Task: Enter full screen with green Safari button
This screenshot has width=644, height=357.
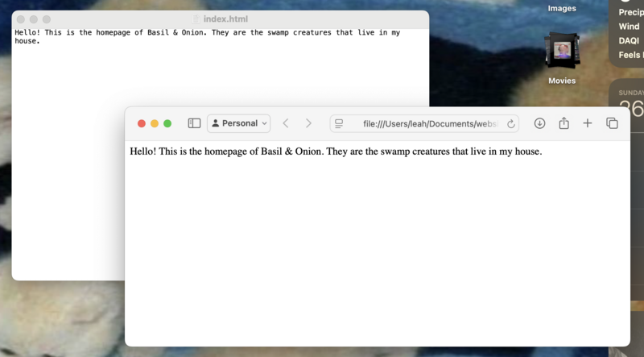Action: coord(167,123)
